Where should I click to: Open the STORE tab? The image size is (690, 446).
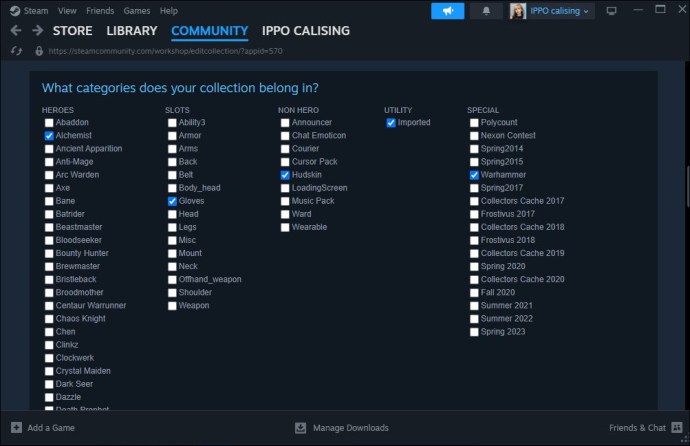click(x=73, y=31)
